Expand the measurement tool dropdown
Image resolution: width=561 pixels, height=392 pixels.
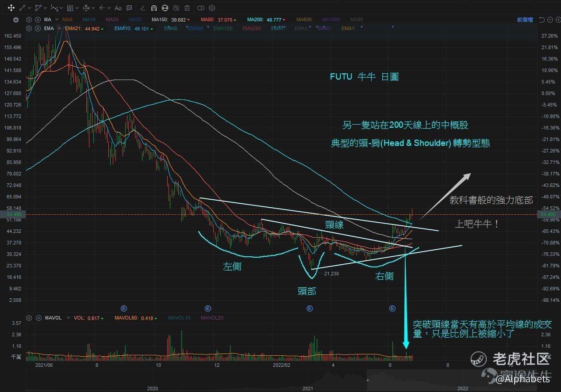[77, 8]
